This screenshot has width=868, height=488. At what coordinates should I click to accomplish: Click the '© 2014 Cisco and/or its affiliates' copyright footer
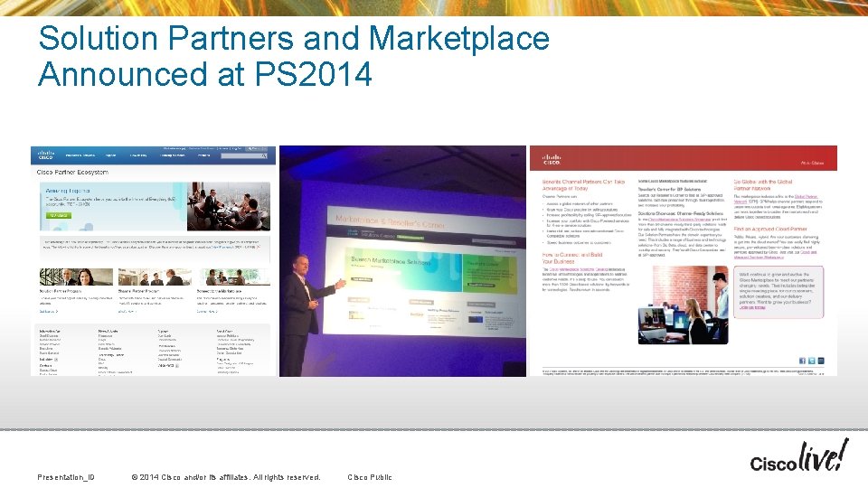point(226,477)
